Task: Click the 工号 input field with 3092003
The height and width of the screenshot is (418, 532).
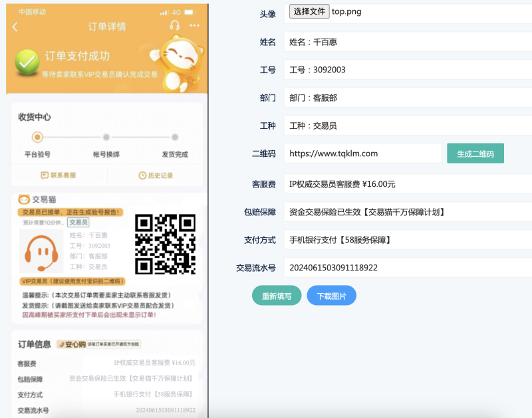Action: pos(408,70)
